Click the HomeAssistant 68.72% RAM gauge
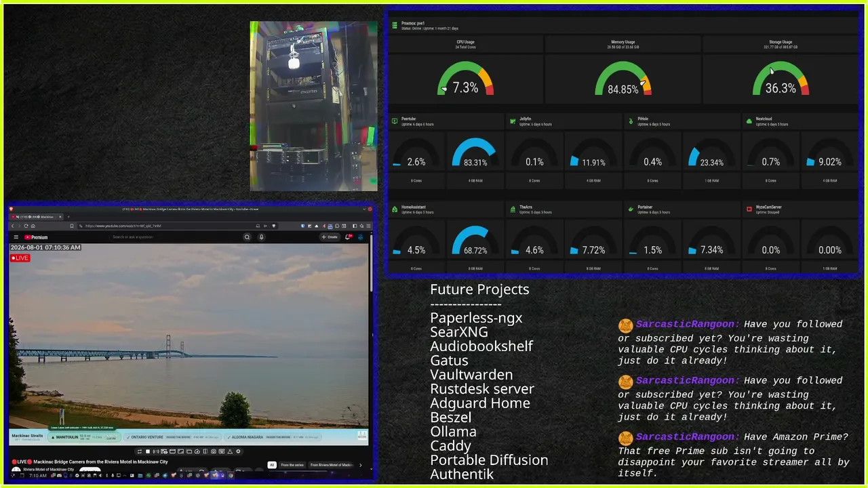Viewport: 868px width, 488px height. click(475, 241)
